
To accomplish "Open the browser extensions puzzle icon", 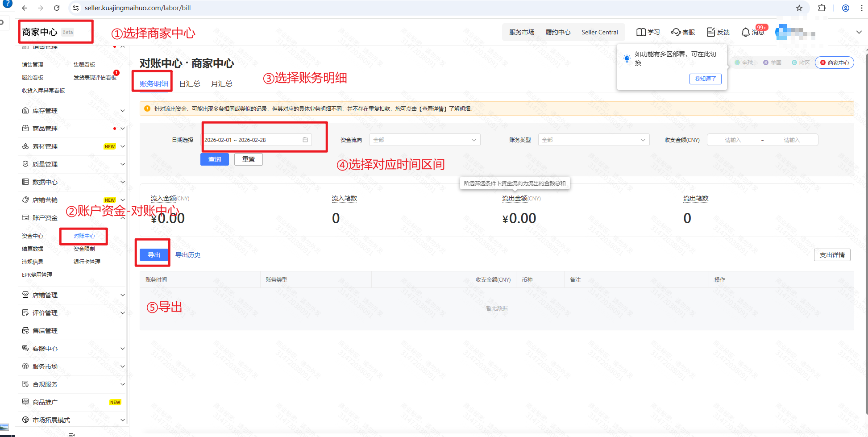I will pyautogui.click(x=822, y=8).
